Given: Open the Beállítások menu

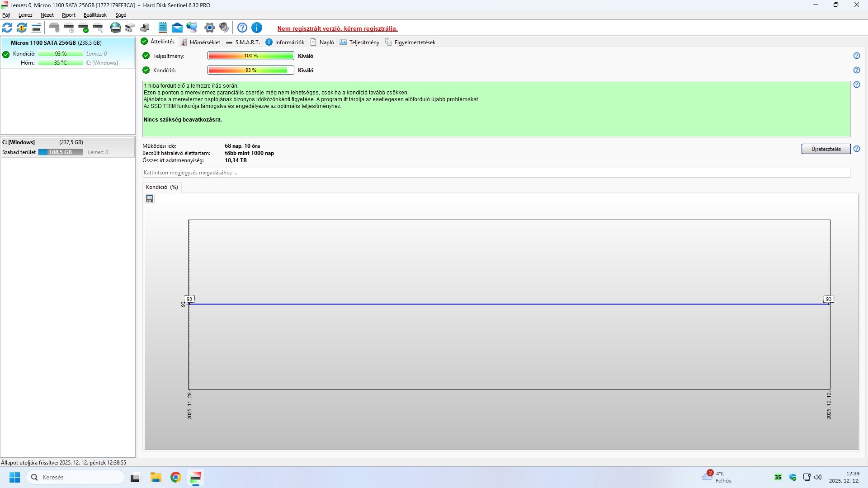Looking at the screenshot, I should click(95, 15).
